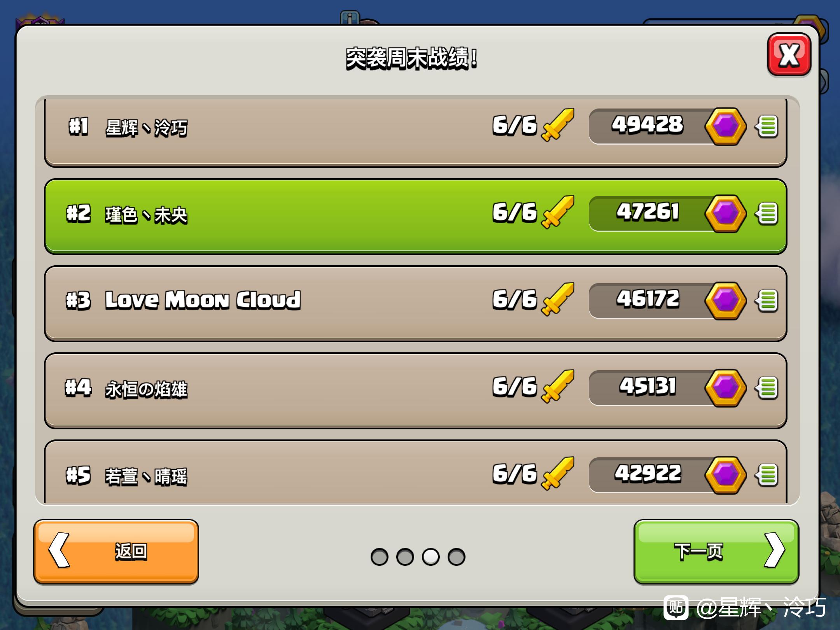Select the fourth page indicator dot

[457, 557]
